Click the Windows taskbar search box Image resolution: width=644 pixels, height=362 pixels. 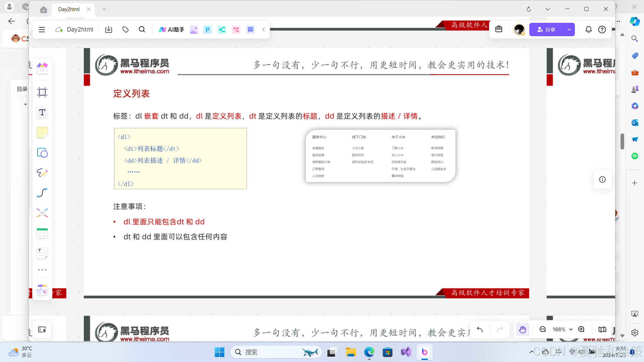(275, 352)
